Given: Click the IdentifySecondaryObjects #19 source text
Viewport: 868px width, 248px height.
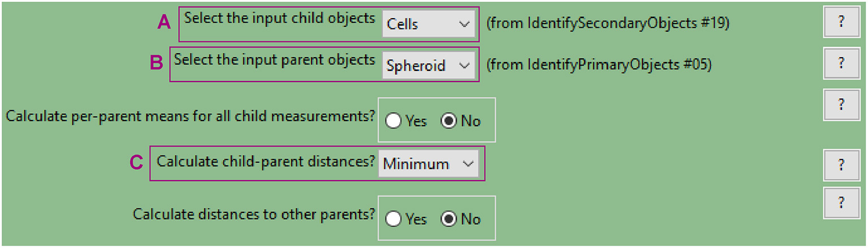Looking at the screenshot, I should pyautogui.click(x=608, y=24).
